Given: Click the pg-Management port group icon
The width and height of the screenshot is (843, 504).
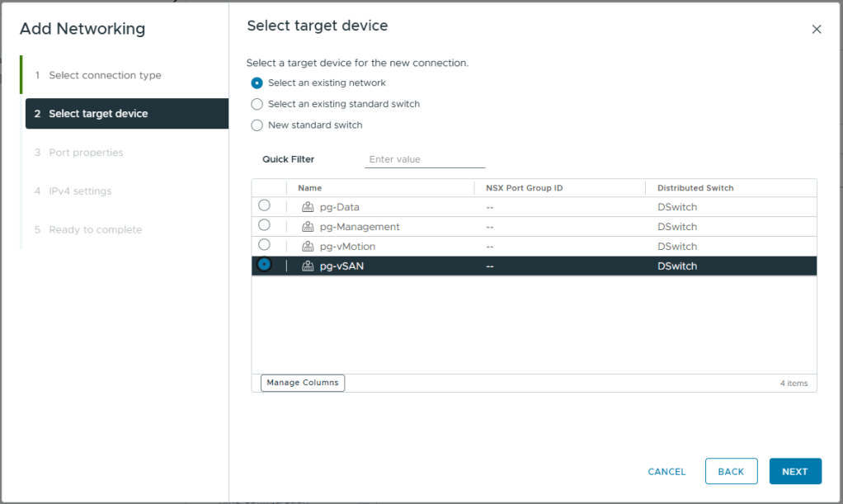Looking at the screenshot, I should 308,227.
